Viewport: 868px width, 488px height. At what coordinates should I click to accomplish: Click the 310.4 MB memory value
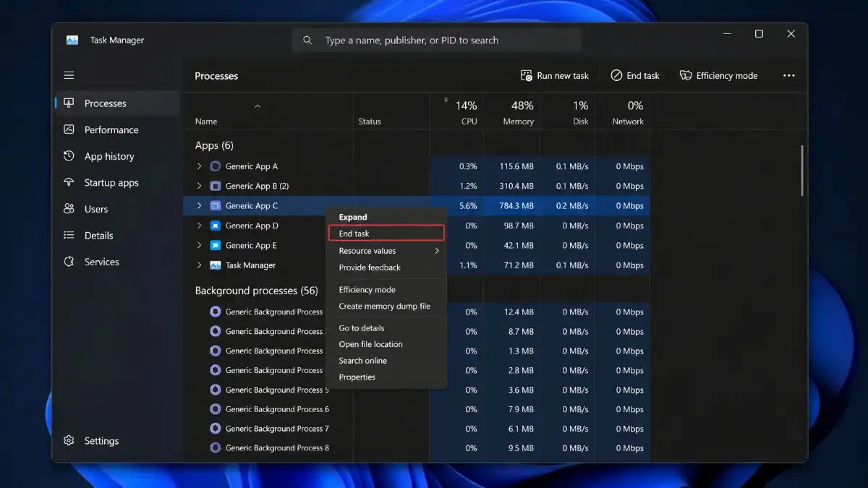516,186
